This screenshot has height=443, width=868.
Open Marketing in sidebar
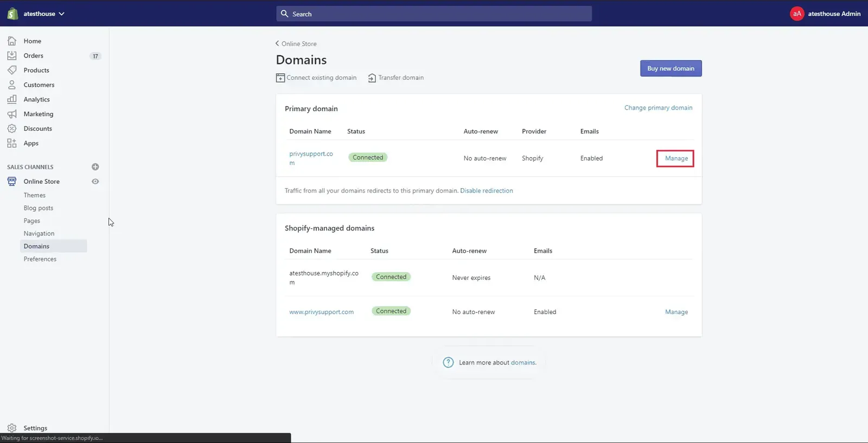[39, 114]
